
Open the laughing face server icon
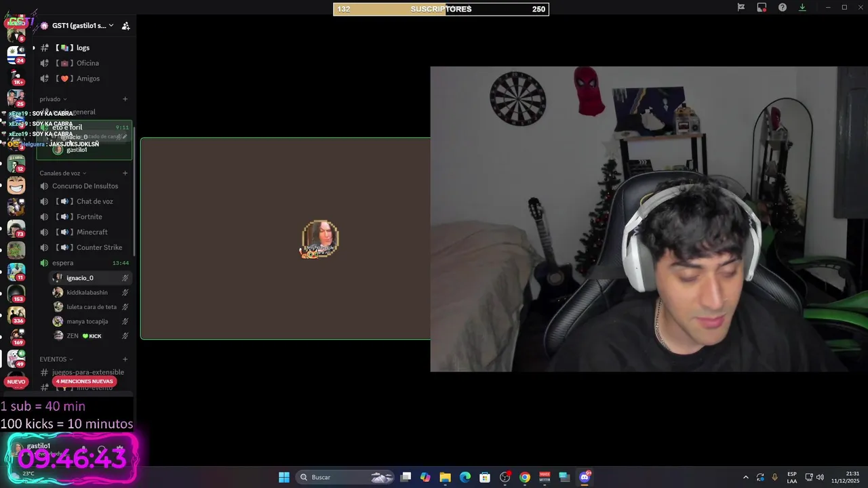(x=16, y=185)
